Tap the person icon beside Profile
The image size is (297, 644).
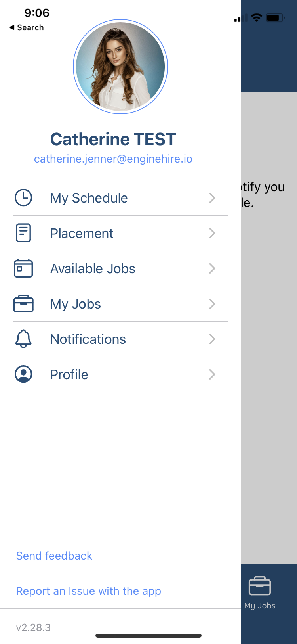[x=23, y=374]
